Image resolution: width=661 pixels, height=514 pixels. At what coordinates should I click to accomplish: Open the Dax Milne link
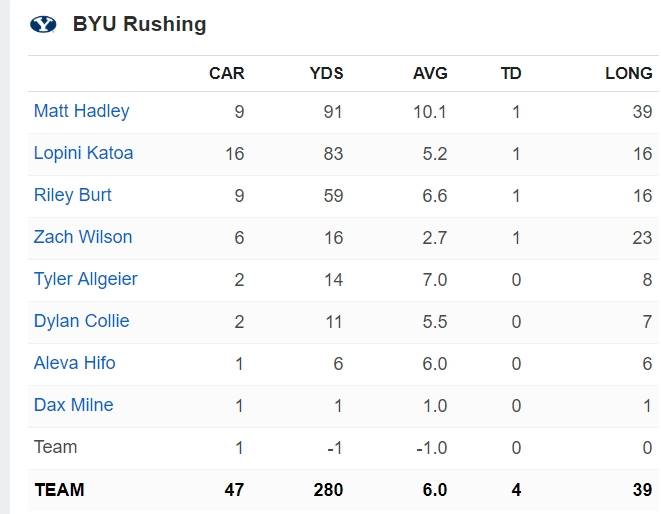[73, 405]
